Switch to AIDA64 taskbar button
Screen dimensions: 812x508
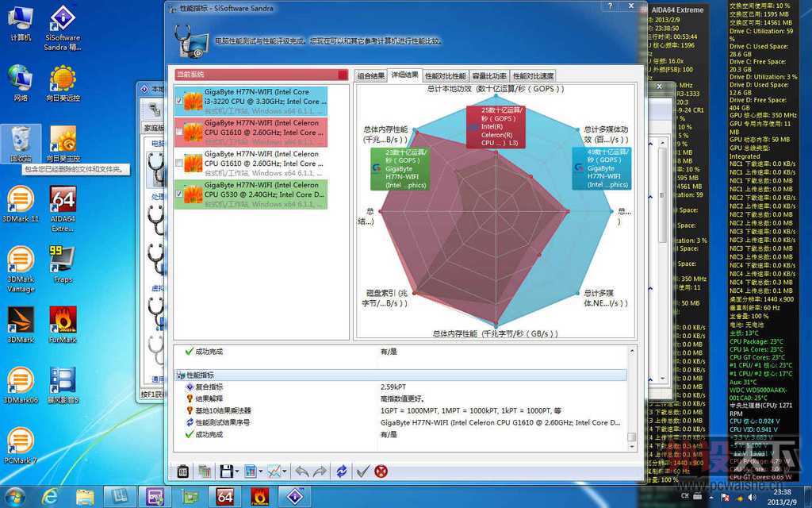[x=224, y=497]
